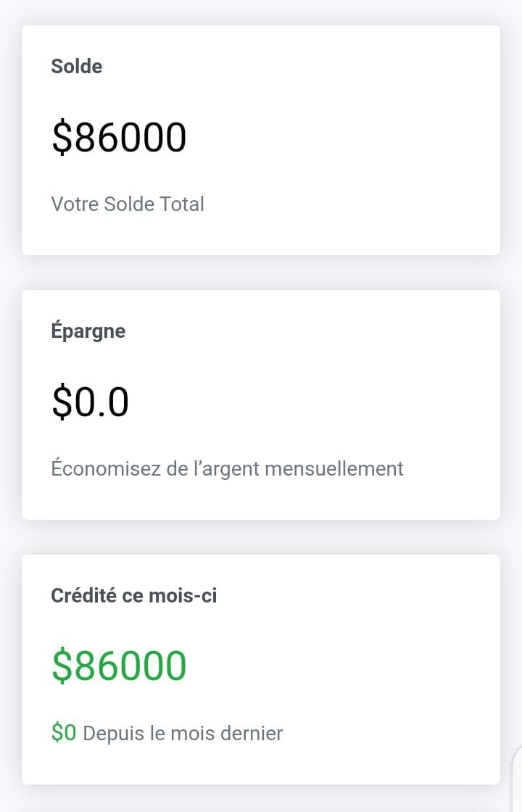Click the Solde card heading
Image resolution: width=522 pixels, height=812 pixels.
(77, 67)
